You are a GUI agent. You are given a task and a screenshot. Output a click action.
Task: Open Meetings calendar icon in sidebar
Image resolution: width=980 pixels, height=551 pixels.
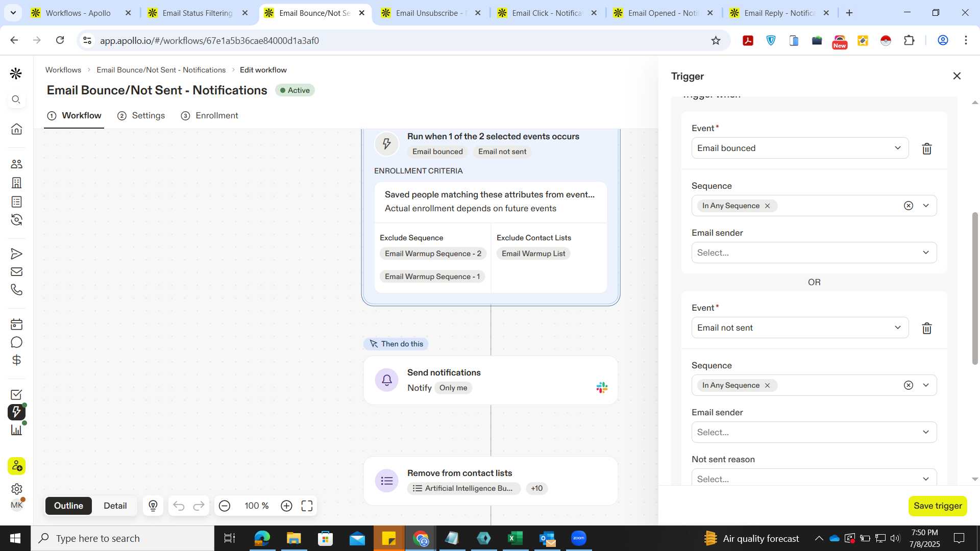pos(16,324)
